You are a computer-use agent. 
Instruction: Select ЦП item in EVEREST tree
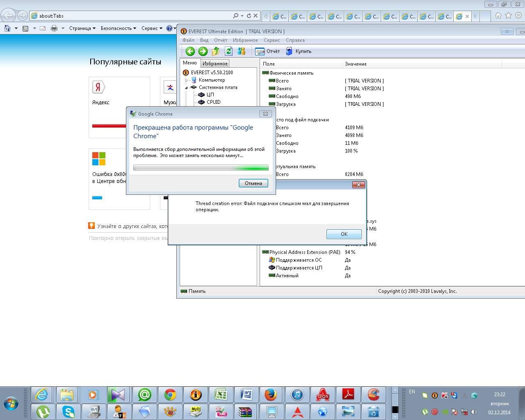[x=206, y=95]
